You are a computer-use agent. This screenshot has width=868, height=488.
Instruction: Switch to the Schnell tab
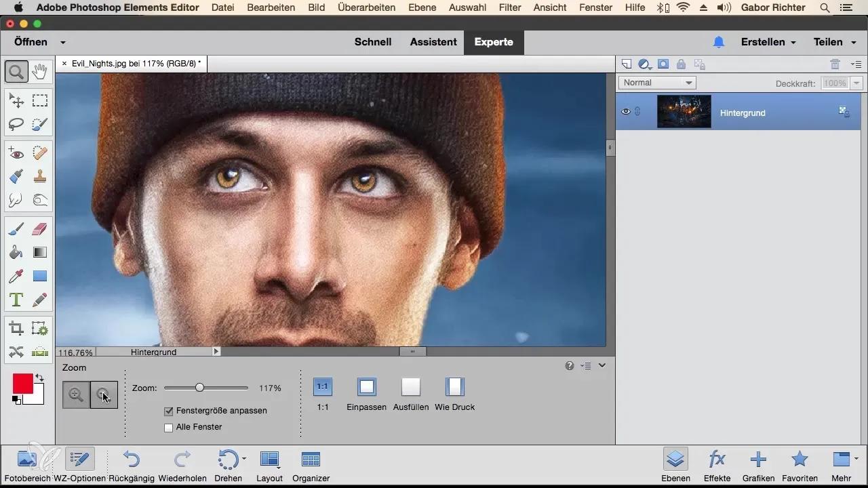[x=373, y=42]
